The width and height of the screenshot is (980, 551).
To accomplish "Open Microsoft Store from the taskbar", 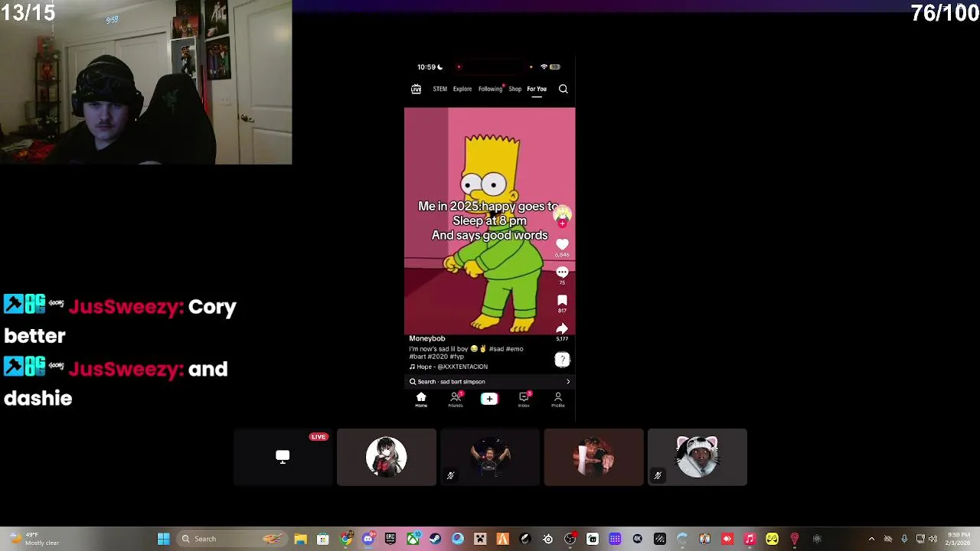I will coord(322,539).
